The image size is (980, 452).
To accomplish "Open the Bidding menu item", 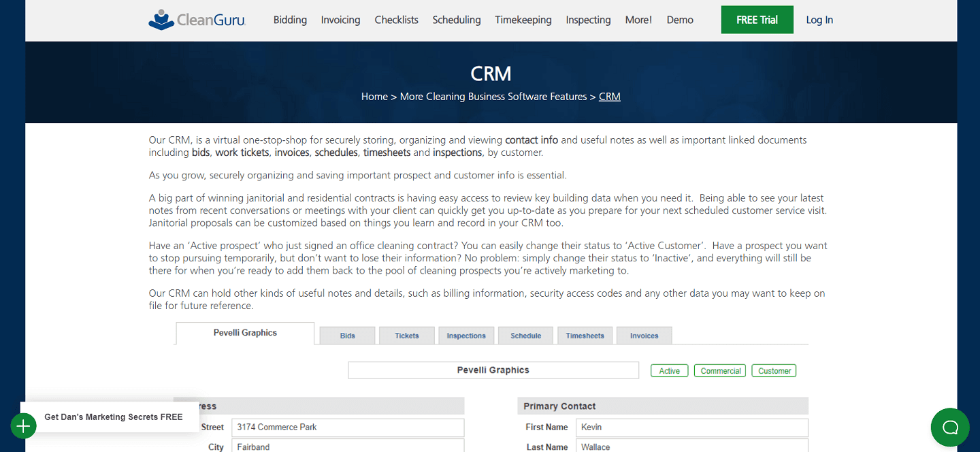I will click(290, 20).
